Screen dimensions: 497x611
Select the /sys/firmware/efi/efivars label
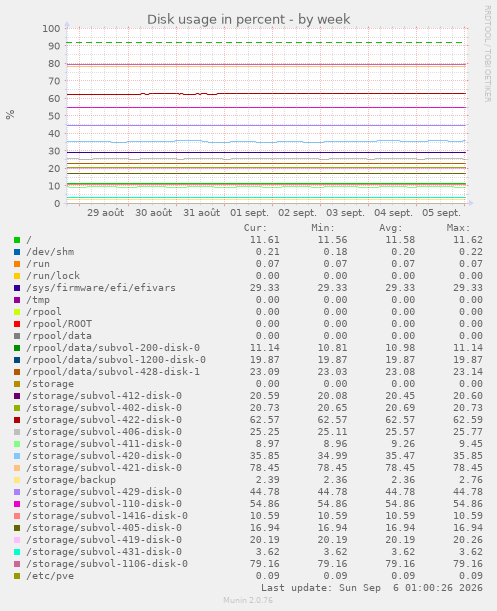[x=101, y=288]
